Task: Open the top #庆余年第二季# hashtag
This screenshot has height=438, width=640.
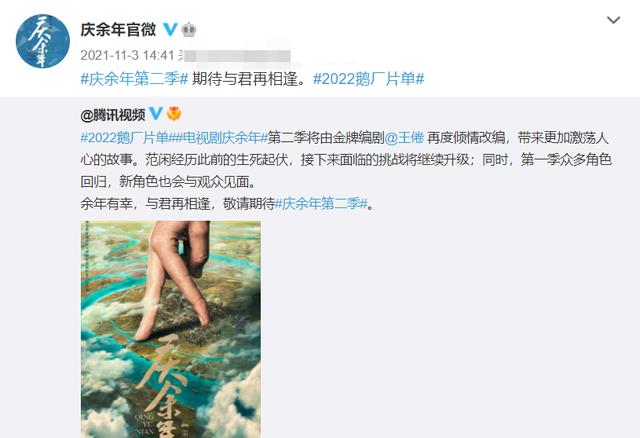Action: (x=134, y=78)
